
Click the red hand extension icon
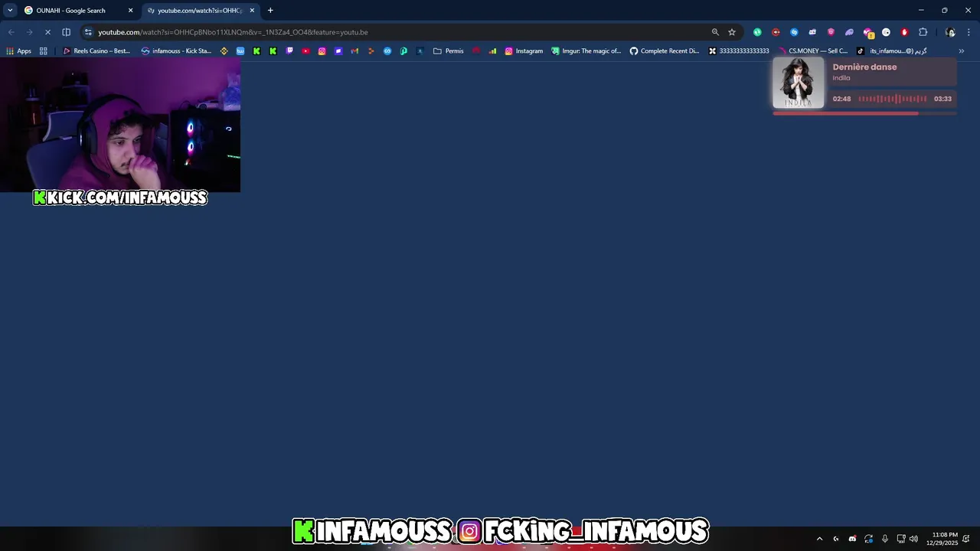(x=904, y=32)
